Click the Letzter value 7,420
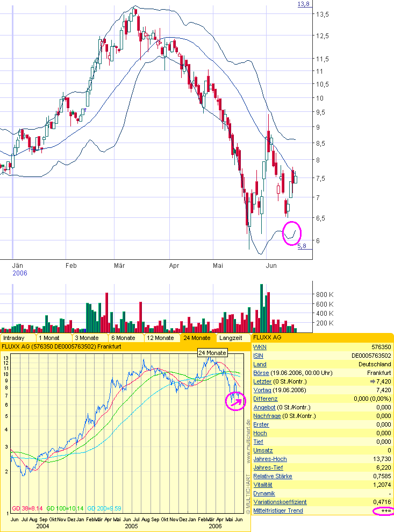Image resolution: width=394 pixels, height=532 pixels. point(383,381)
